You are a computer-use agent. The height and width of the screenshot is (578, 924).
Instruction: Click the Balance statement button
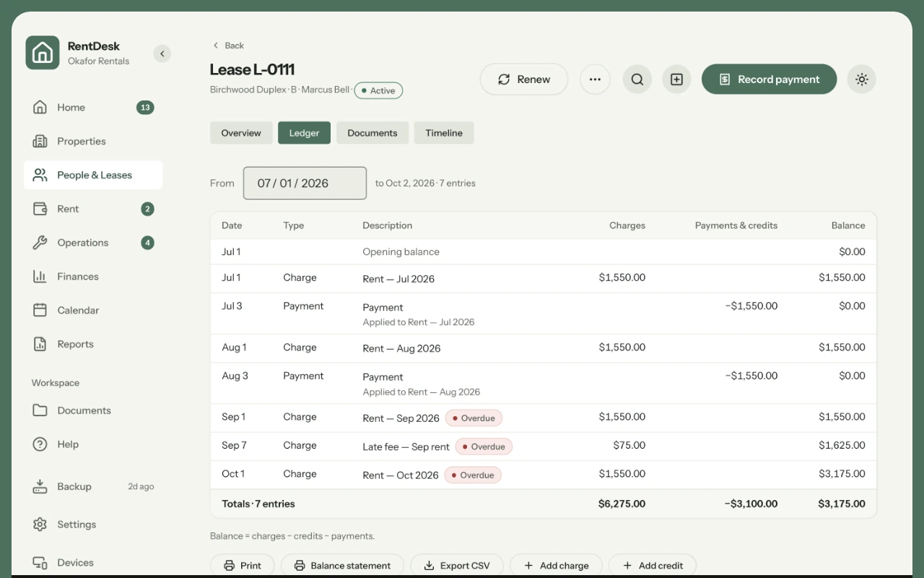(x=342, y=566)
